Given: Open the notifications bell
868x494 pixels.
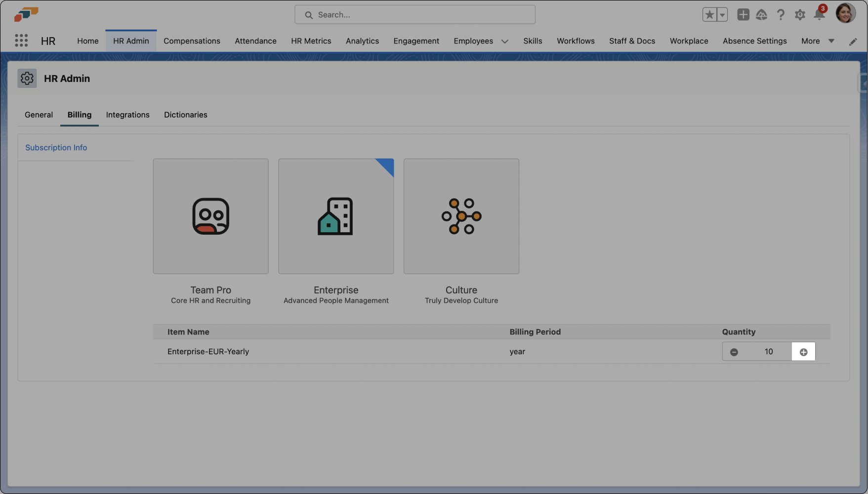Looking at the screenshot, I should coord(819,15).
